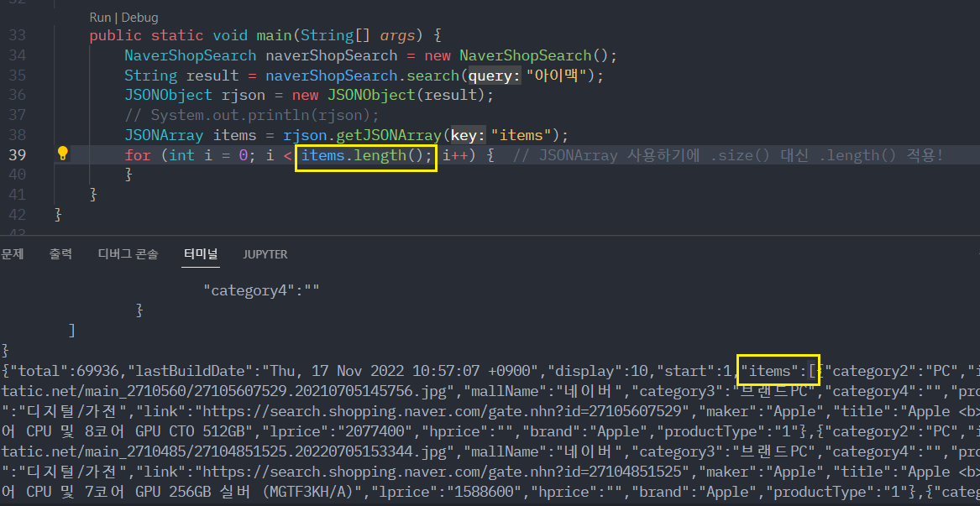Open the 디버그 콘솔 panel tab
This screenshot has width=980, height=506.
pyautogui.click(x=128, y=253)
